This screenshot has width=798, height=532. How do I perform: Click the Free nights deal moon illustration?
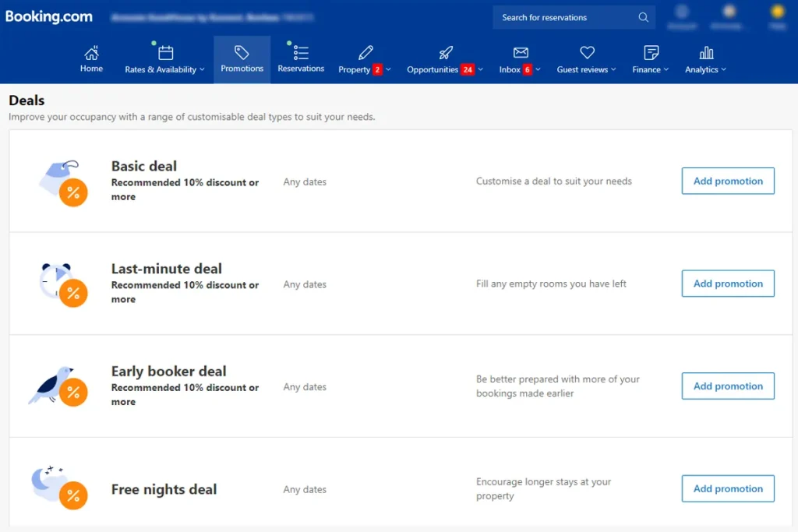click(59, 487)
